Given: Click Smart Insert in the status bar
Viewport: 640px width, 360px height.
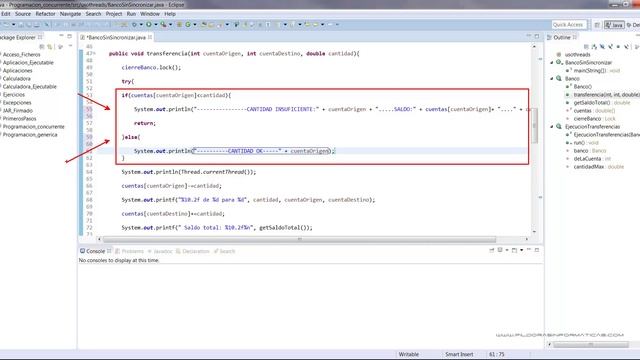Looking at the screenshot, I should point(459,354).
